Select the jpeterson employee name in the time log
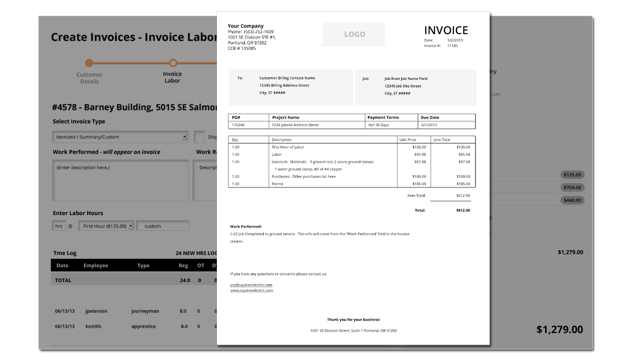The height and width of the screenshot is (362, 644). point(96,311)
